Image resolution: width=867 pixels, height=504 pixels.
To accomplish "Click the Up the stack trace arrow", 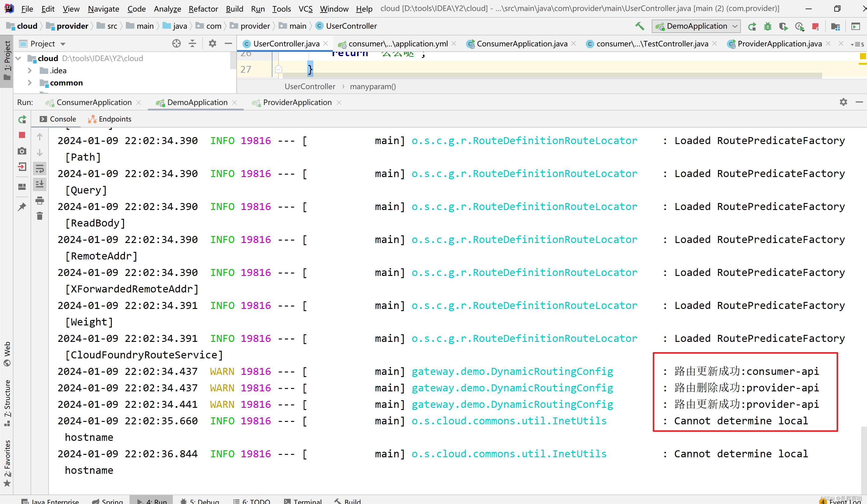I will click(40, 136).
